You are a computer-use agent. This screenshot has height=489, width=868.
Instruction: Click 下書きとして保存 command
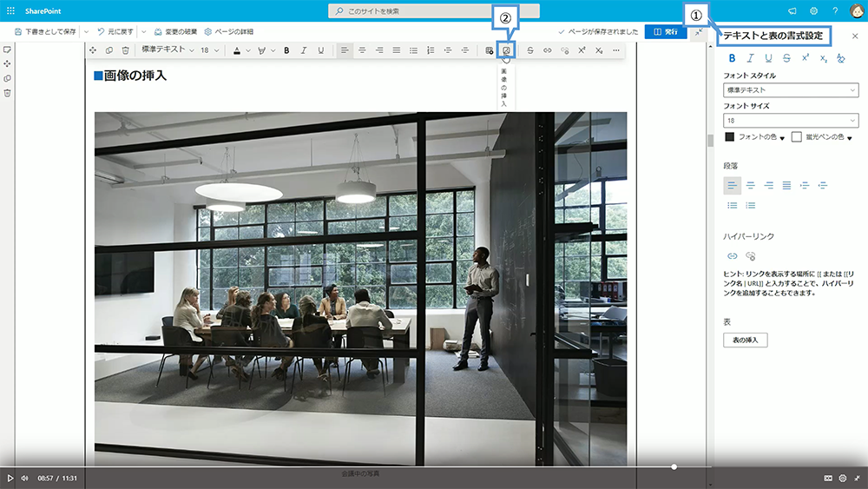point(45,32)
